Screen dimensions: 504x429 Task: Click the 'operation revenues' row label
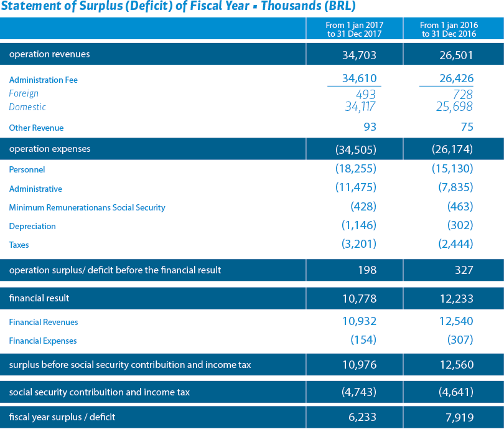click(50, 54)
